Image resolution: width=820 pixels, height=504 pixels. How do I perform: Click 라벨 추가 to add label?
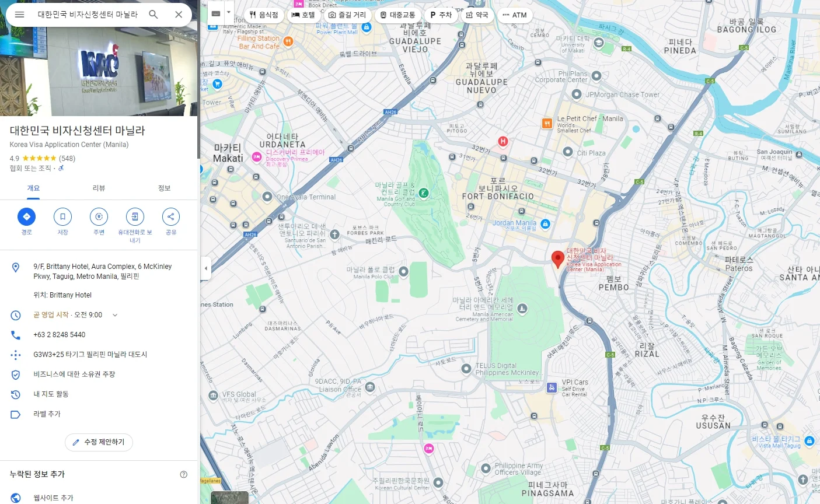pos(47,414)
